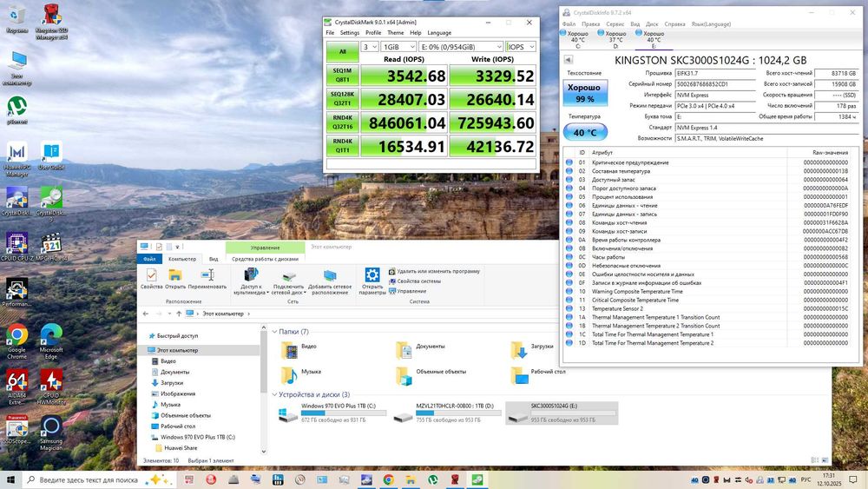Viewport: 868px width, 489px height.
Task: Open the notification center icon in taskbar
Action: click(853, 479)
